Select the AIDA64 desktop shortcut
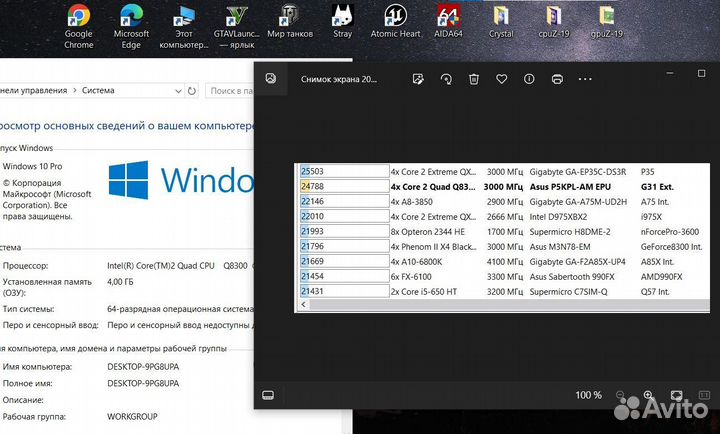The image size is (720, 434). click(x=448, y=22)
